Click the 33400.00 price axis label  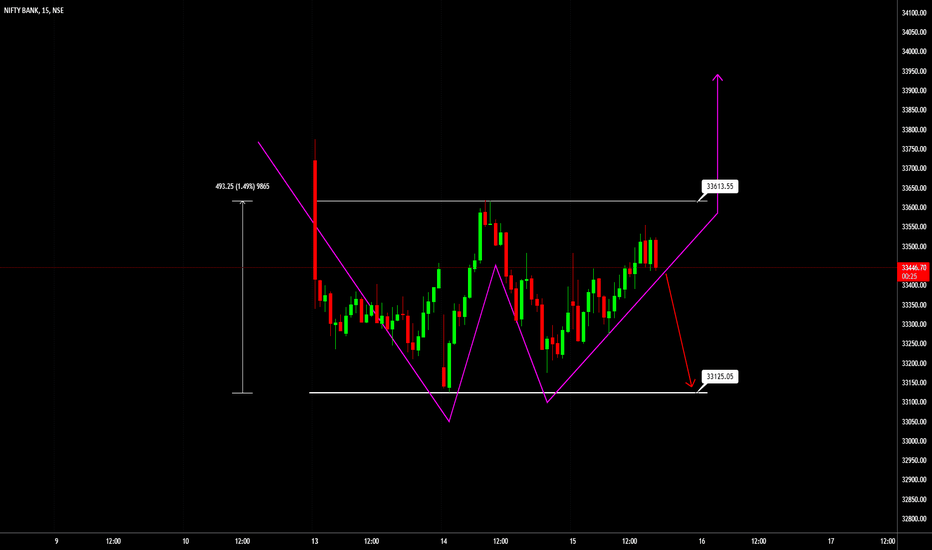click(914, 285)
